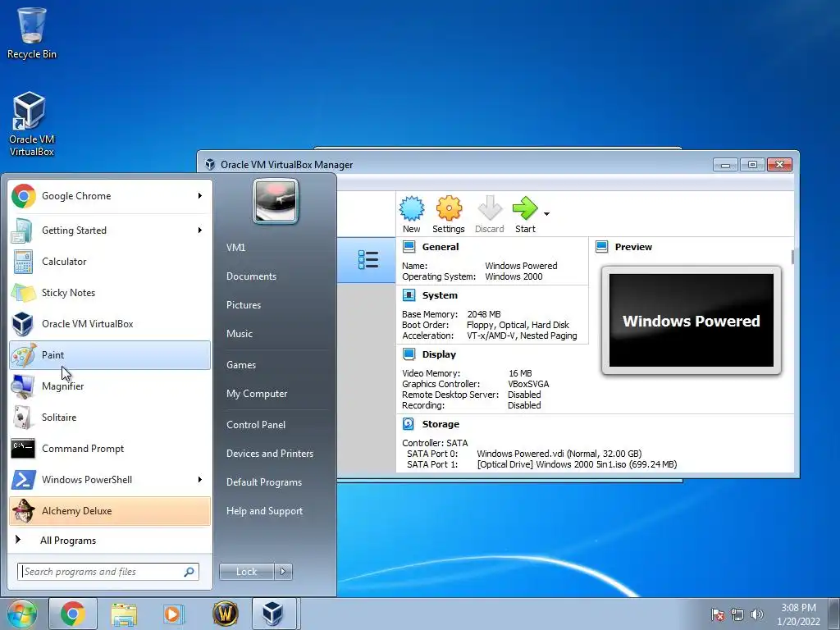
Task: Open Paint from Start menu
Action: point(110,354)
